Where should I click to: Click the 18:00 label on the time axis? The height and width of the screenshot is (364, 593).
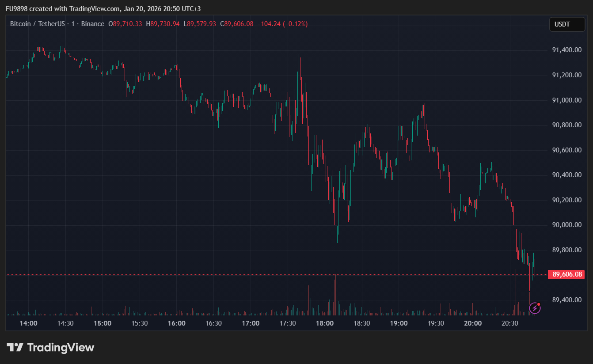[325, 323]
